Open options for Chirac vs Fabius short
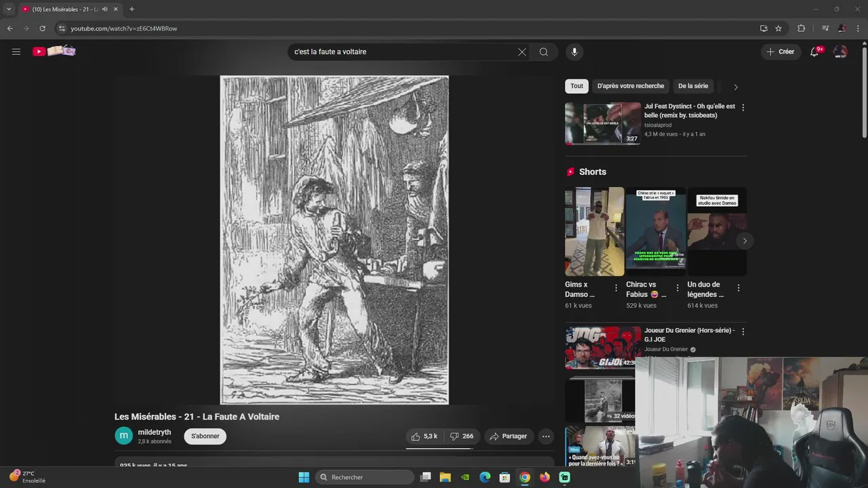The image size is (868, 488). (677, 288)
